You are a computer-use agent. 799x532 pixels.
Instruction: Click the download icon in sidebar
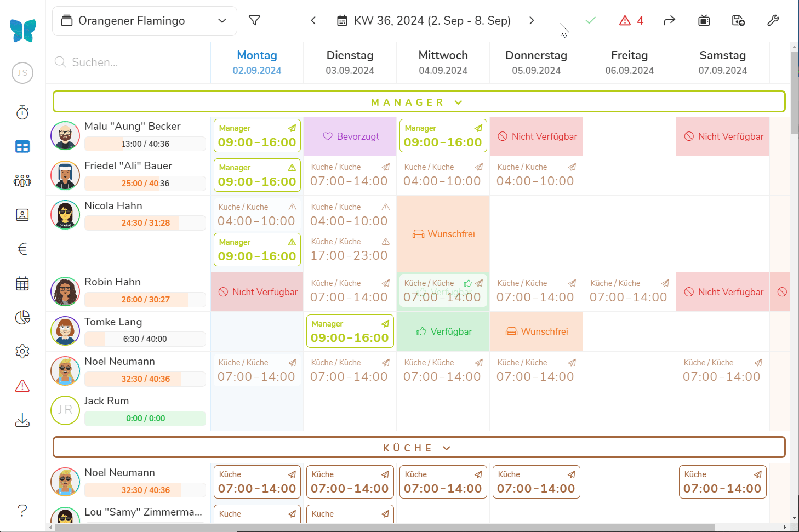(x=22, y=420)
